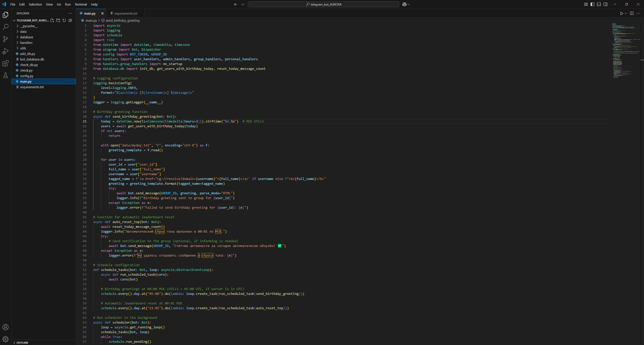
Task: Open the Edit menu
Action: pos(22,4)
